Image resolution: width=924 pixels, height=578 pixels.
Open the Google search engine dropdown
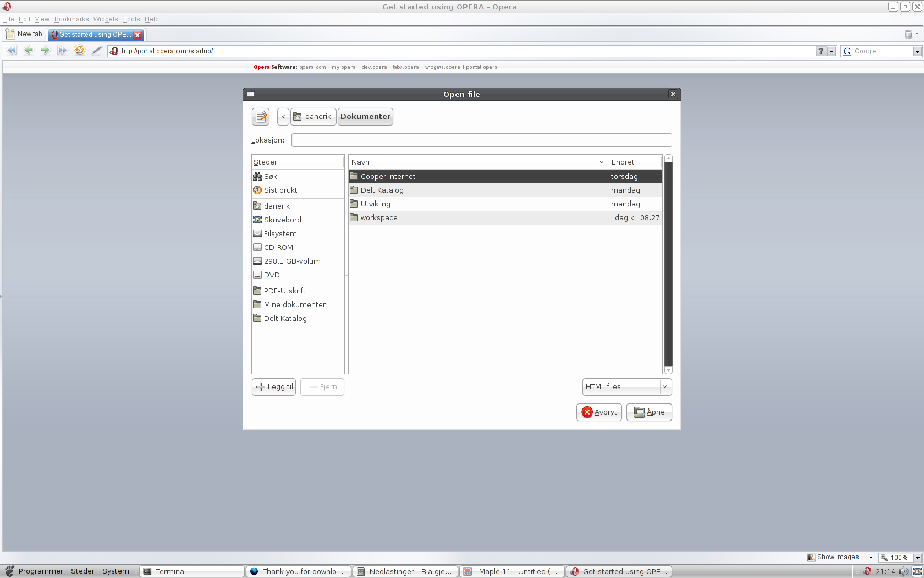coord(917,51)
